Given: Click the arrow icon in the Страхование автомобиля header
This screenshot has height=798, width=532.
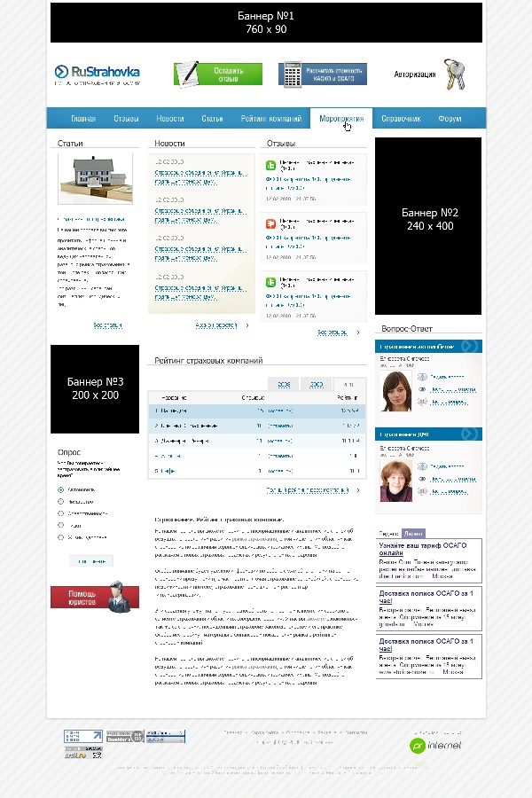Looking at the screenshot, I should (x=469, y=346).
